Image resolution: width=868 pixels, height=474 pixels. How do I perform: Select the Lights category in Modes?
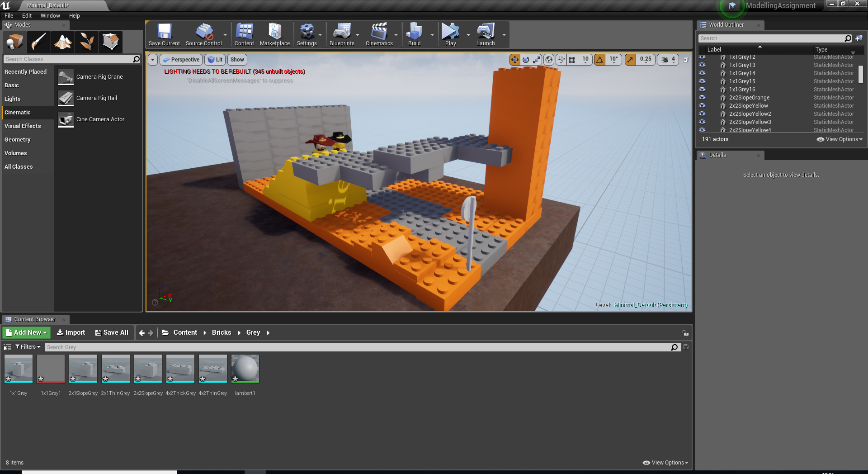click(x=13, y=99)
